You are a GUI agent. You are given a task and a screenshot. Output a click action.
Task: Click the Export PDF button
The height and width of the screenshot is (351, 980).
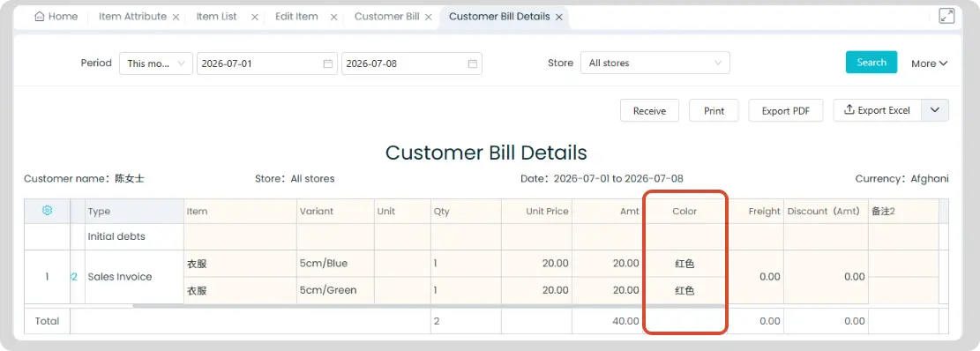pos(786,110)
